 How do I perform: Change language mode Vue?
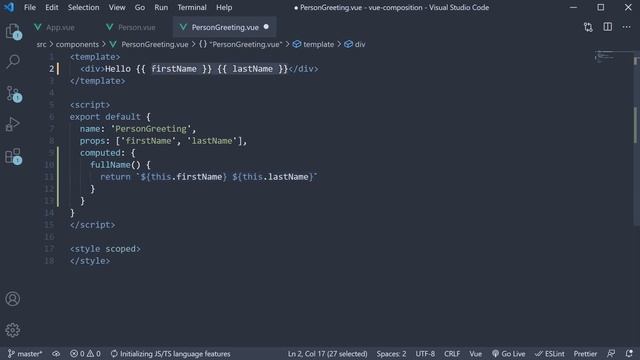point(475,354)
